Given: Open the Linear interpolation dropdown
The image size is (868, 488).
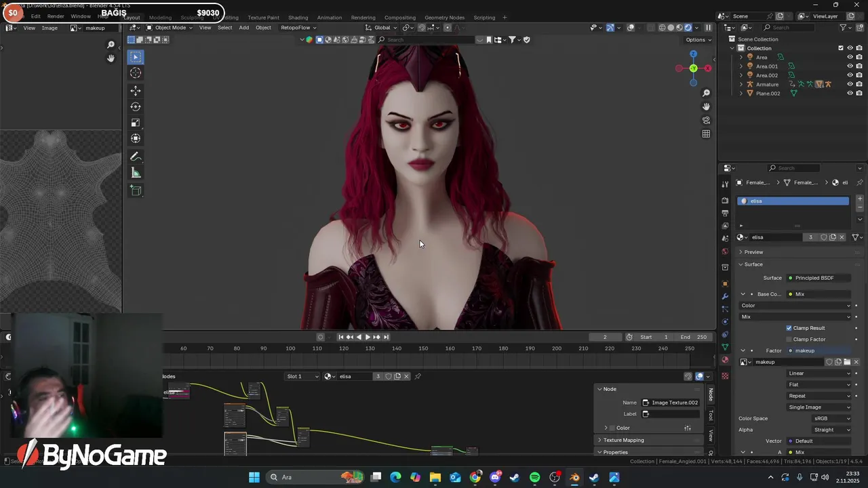Looking at the screenshot, I should coord(819,373).
